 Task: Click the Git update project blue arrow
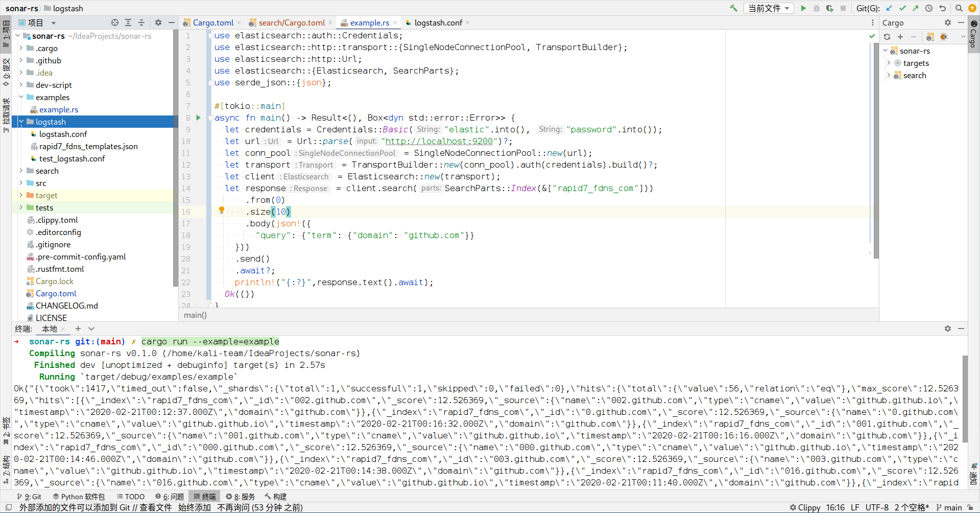889,8
